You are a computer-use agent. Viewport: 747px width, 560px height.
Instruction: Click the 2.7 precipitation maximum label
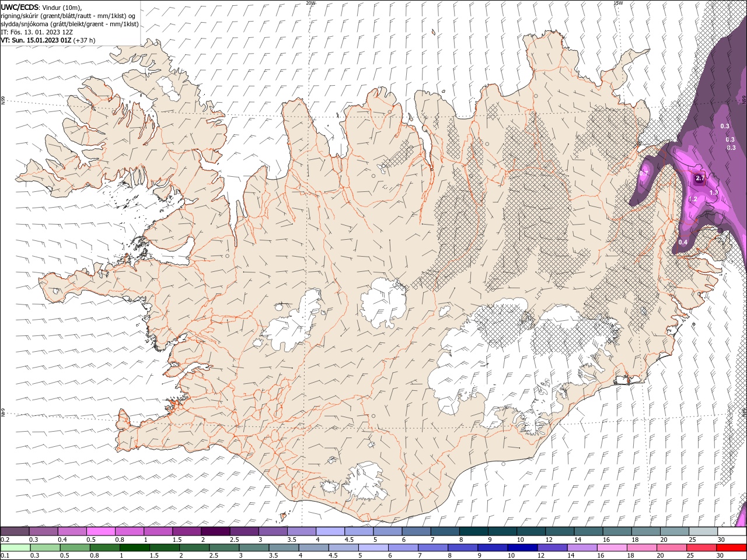701,178
